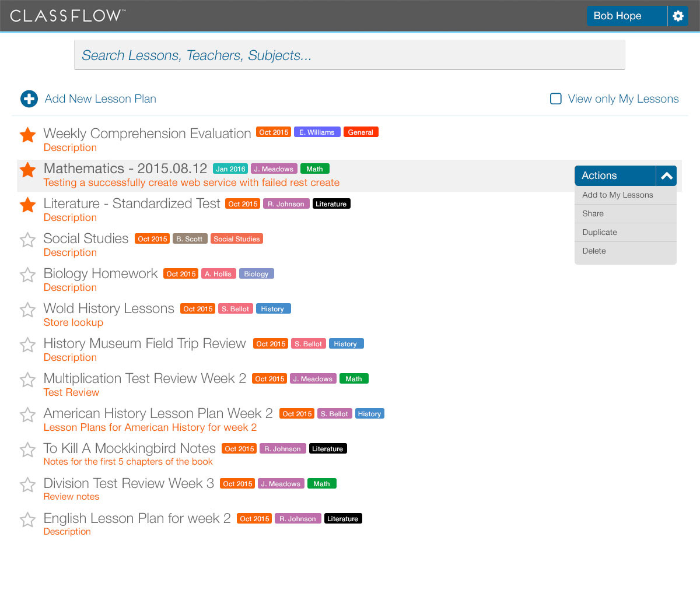Click the A. Hollis teacher tag

[218, 274]
